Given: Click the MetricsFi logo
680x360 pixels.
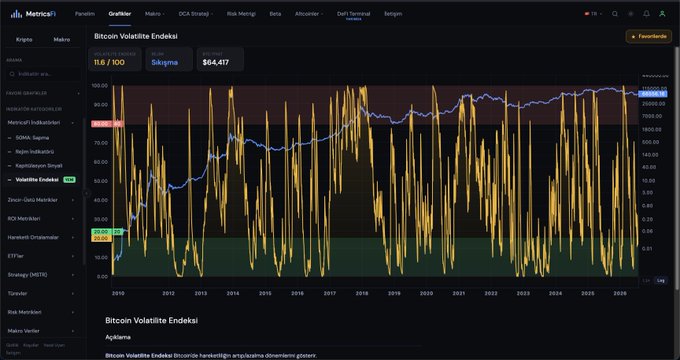Looking at the screenshot, I should (x=33, y=14).
